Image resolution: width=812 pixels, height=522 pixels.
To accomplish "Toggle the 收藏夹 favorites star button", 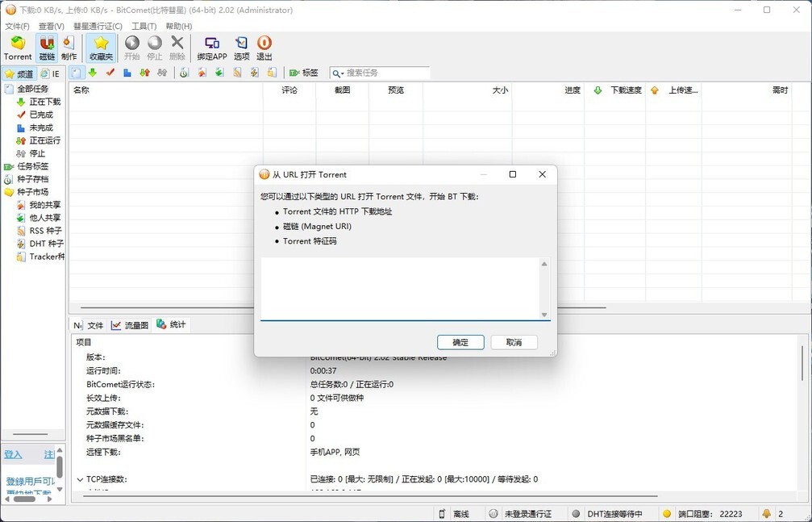I will 101,48.
